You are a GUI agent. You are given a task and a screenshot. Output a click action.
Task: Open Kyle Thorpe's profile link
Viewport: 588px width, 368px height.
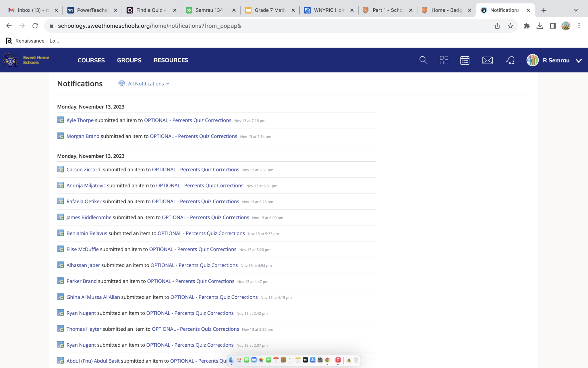80,120
